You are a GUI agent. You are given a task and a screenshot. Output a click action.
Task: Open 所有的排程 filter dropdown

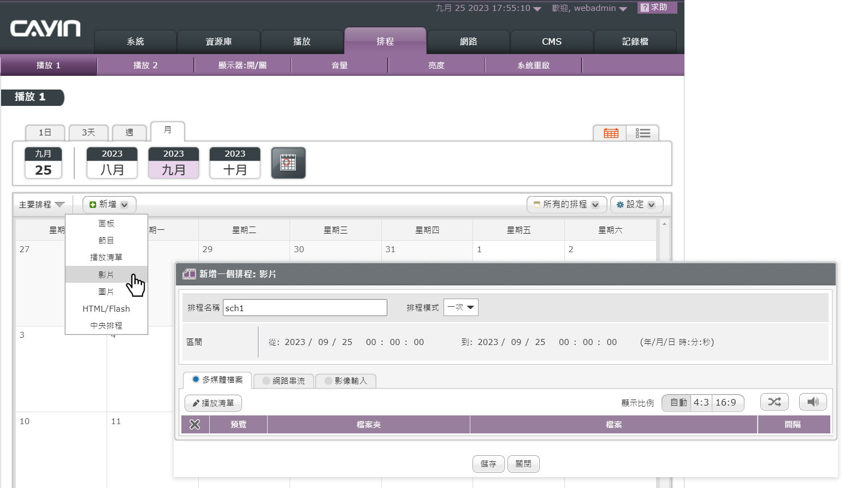[566, 205]
